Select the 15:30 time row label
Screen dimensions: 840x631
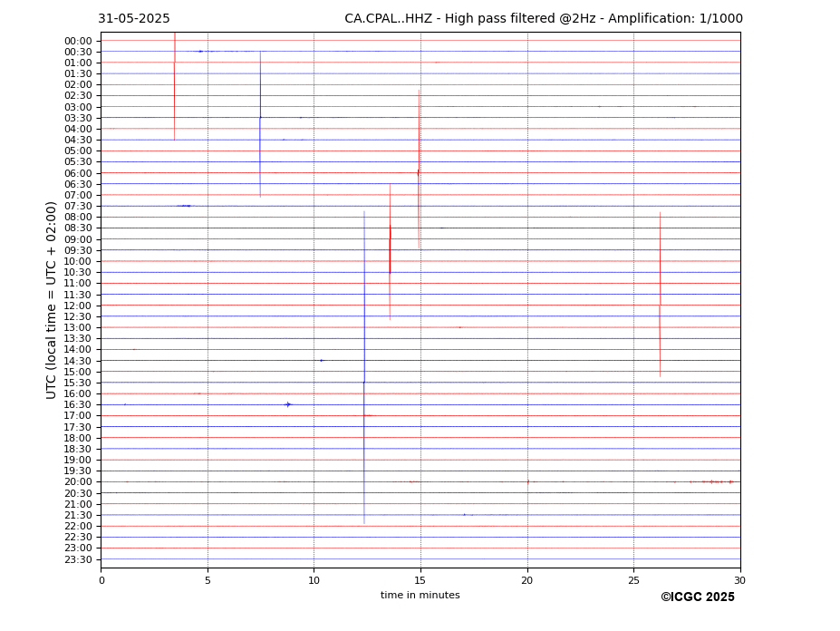[x=78, y=383]
